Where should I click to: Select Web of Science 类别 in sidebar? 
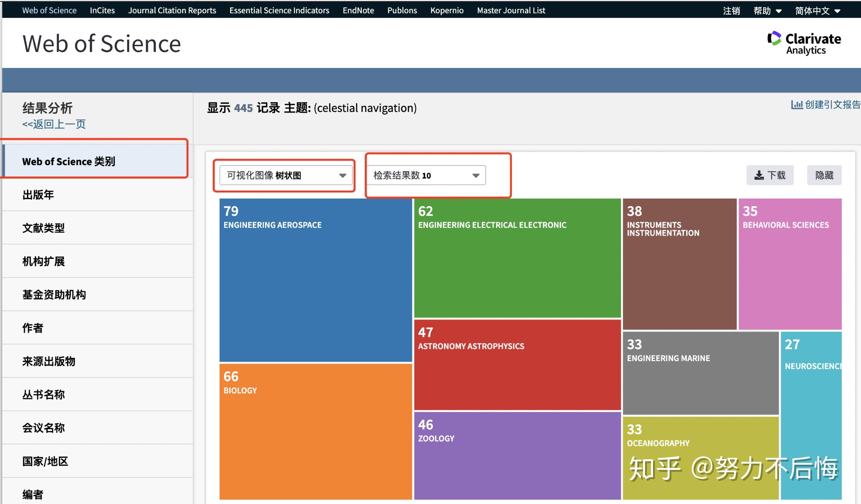click(97, 161)
